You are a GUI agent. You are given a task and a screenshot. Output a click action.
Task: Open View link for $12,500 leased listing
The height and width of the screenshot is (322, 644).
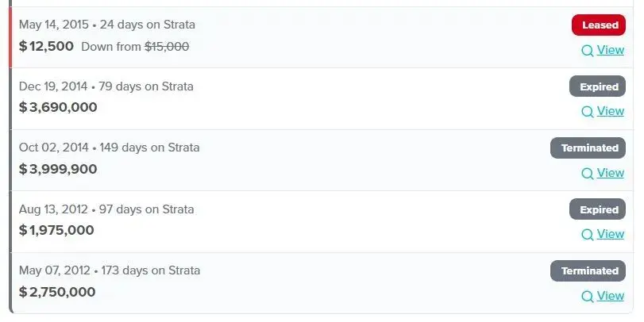611,50
